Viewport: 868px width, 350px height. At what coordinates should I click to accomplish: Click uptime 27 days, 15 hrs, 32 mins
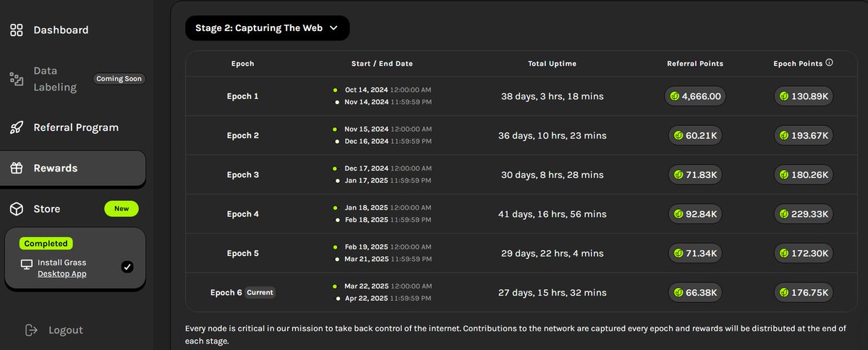tap(552, 292)
